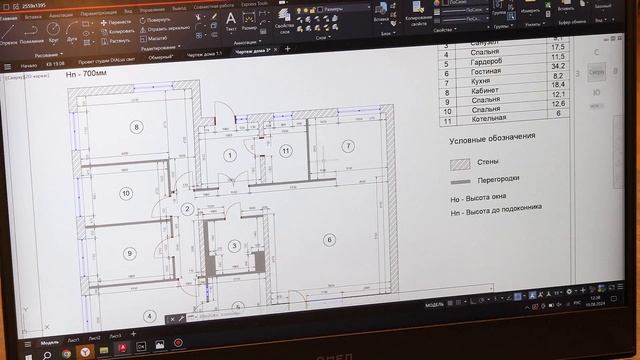Select the Дуга arc tool
This screenshot has height=360, width=640.
[x=72, y=31]
